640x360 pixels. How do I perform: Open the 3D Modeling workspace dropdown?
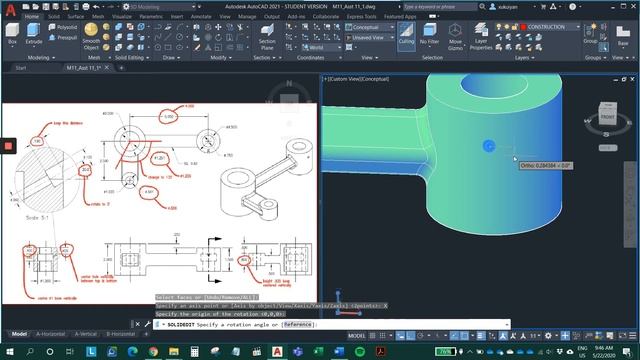point(160,7)
